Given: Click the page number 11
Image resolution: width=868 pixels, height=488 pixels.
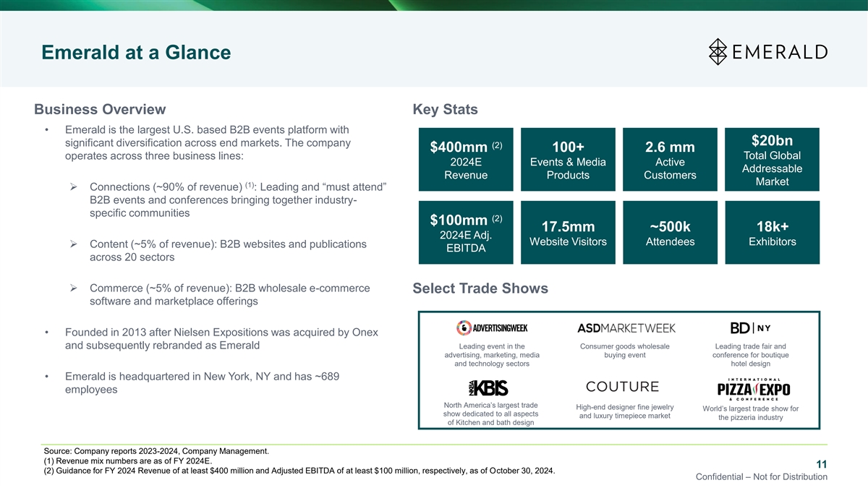Looking at the screenshot, I should tap(821, 464).
